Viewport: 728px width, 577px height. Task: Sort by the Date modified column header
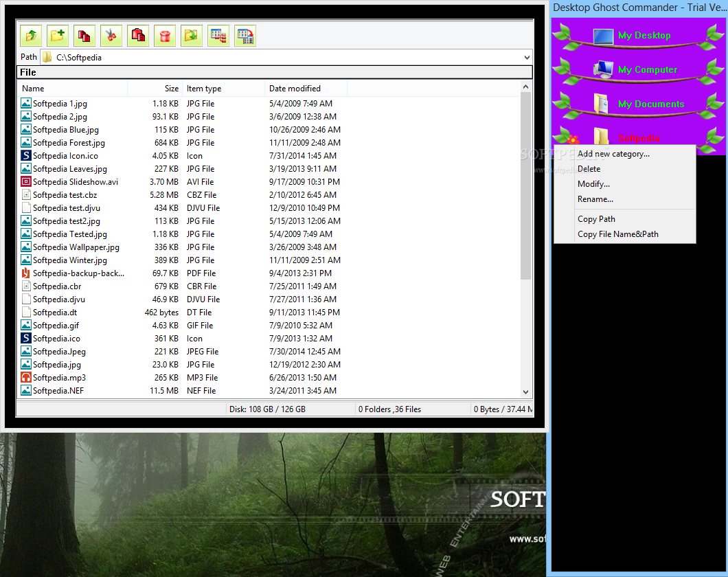[x=306, y=88]
